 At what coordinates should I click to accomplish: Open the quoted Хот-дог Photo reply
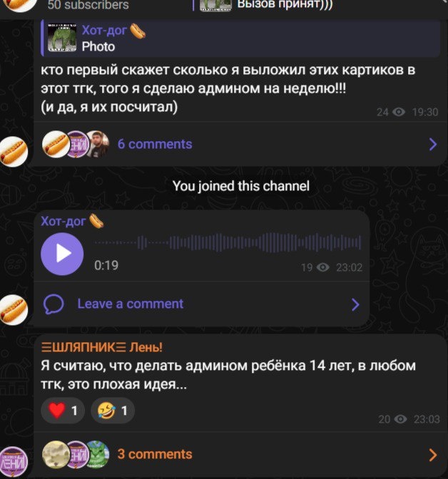click(240, 38)
